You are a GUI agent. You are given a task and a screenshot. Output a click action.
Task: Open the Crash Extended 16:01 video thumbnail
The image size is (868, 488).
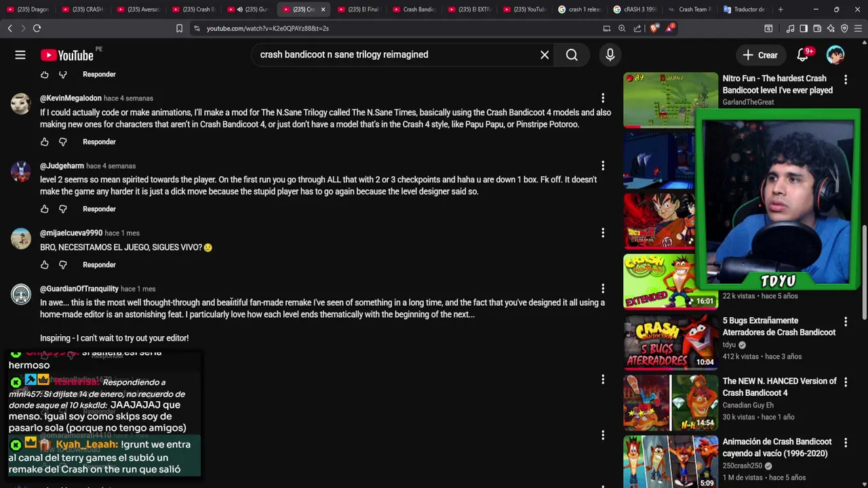pos(670,281)
